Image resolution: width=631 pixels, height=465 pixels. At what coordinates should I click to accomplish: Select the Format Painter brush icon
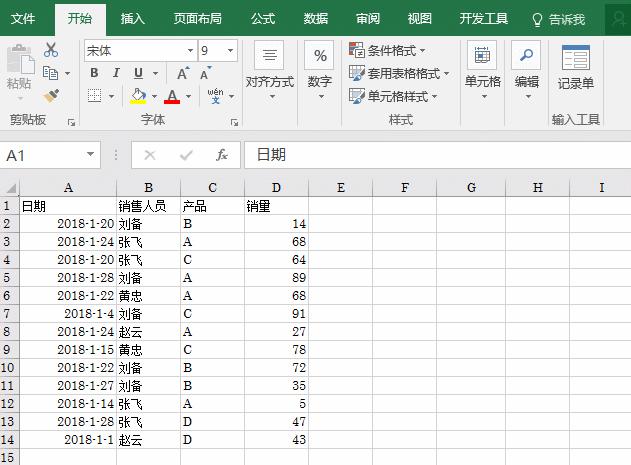51,96
